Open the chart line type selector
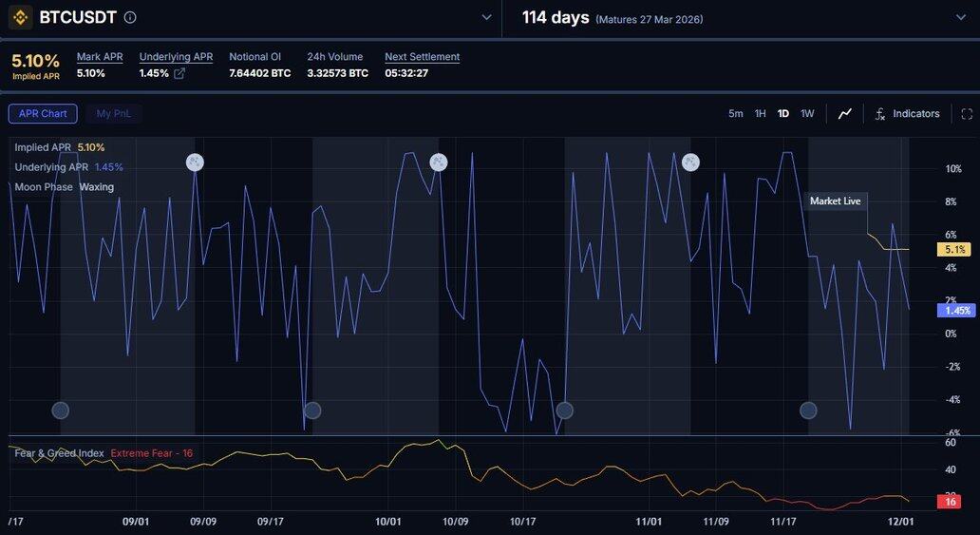The height and width of the screenshot is (535, 980). 845,114
